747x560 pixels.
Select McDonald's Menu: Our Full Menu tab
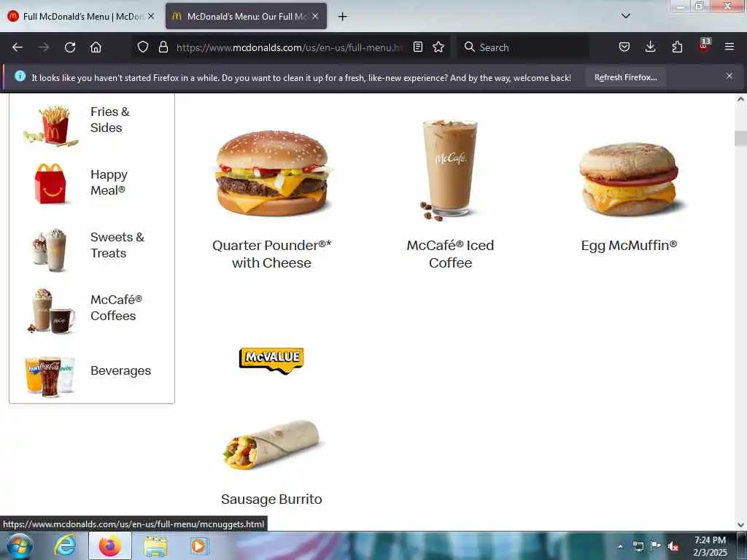(247, 17)
